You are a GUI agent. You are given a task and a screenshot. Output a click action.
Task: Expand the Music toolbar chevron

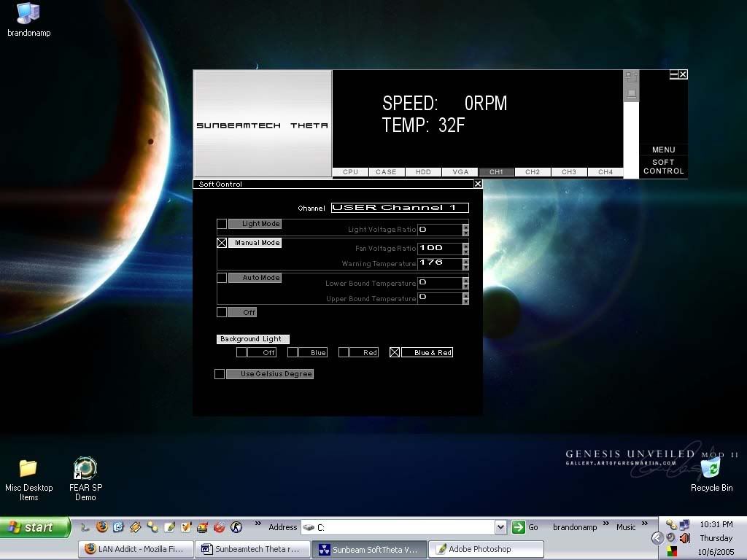click(x=644, y=524)
